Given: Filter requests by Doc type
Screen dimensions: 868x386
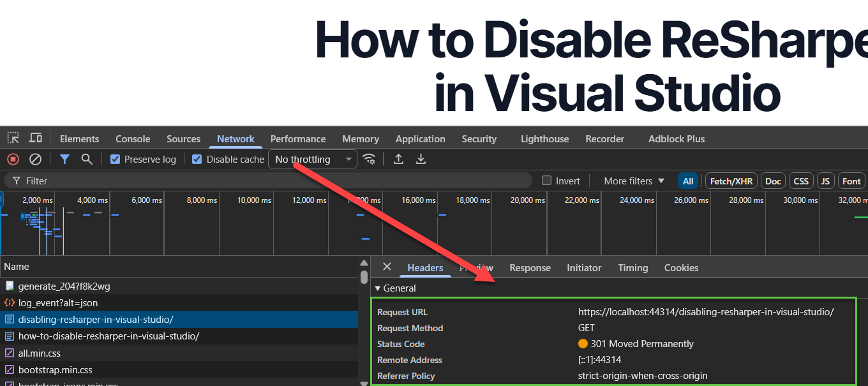Looking at the screenshot, I should click(x=773, y=181).
